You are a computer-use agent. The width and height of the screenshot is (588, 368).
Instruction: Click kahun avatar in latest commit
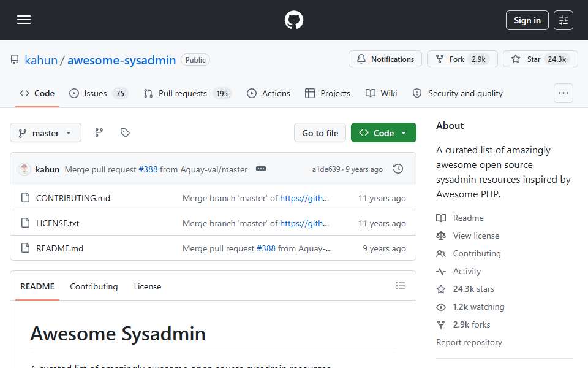[x=24, y=169]
